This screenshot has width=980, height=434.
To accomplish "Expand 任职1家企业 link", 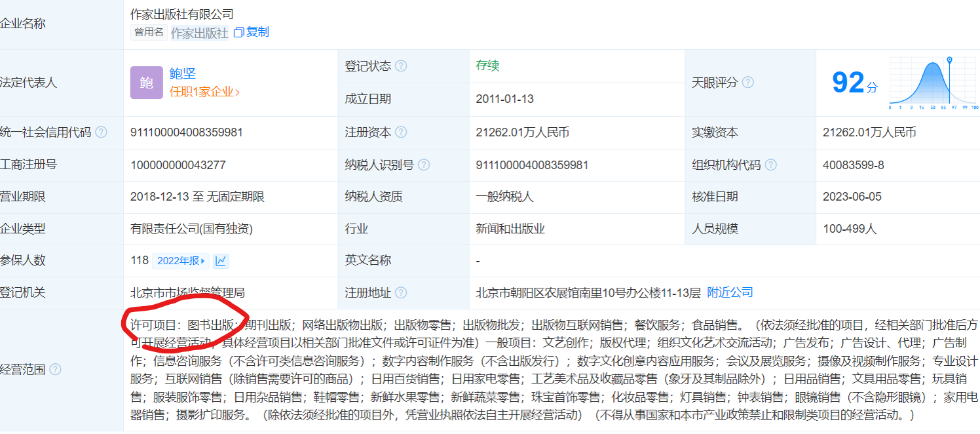I will click(204, 92).
